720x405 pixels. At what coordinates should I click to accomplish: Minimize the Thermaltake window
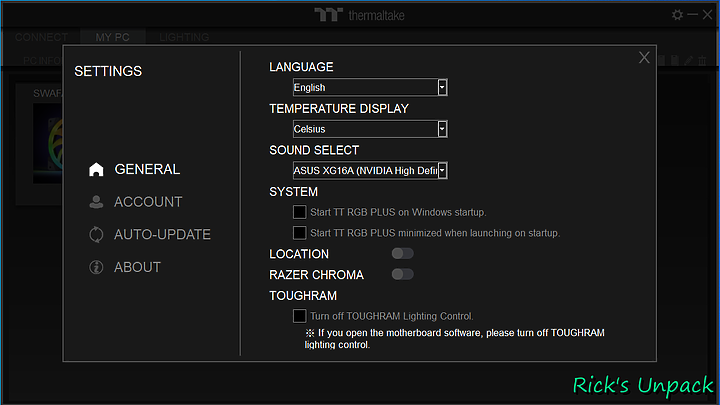(x=692, y=15)
